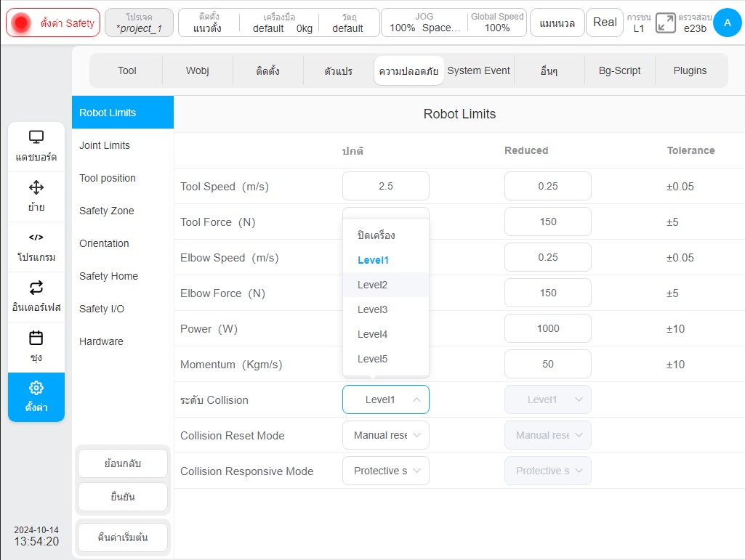Choose Level1 in the collision list
The width and height of the screenshot is (745, 560).
(x=386, y=260)
